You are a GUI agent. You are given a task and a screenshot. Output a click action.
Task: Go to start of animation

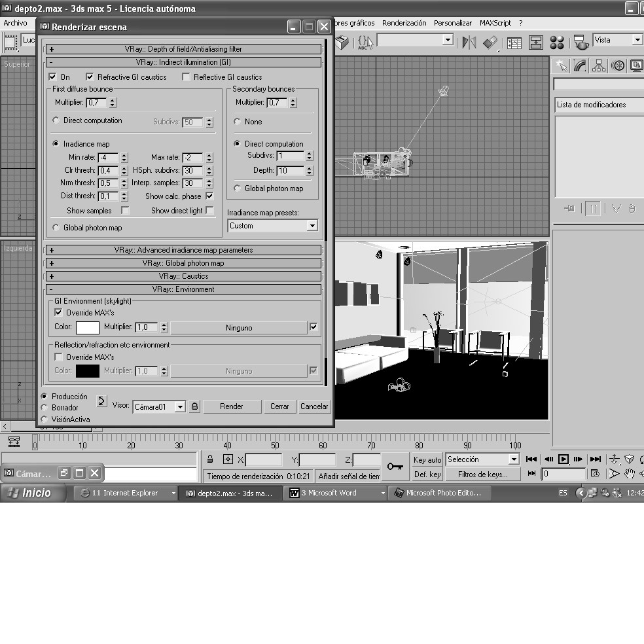click(x=531, y=459)
